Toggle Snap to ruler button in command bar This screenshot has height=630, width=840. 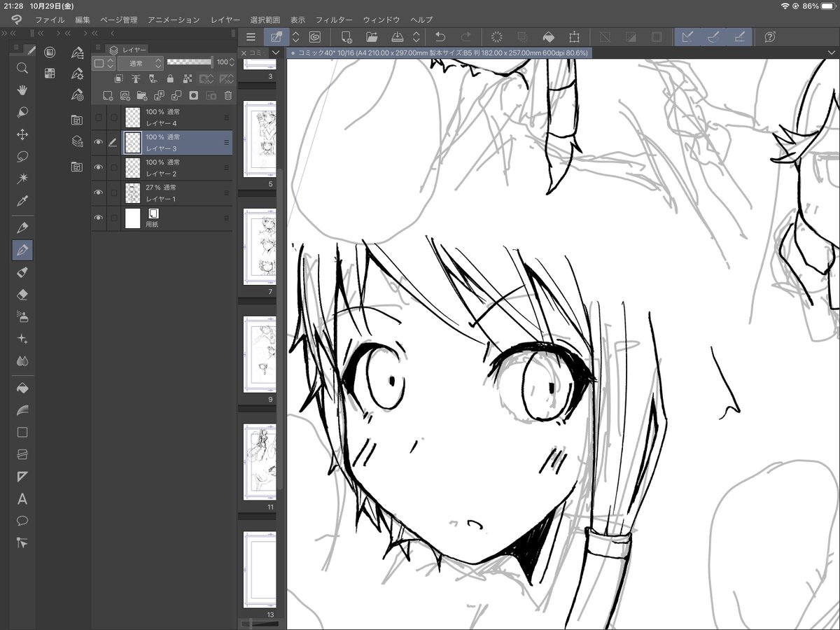(687, 37)
